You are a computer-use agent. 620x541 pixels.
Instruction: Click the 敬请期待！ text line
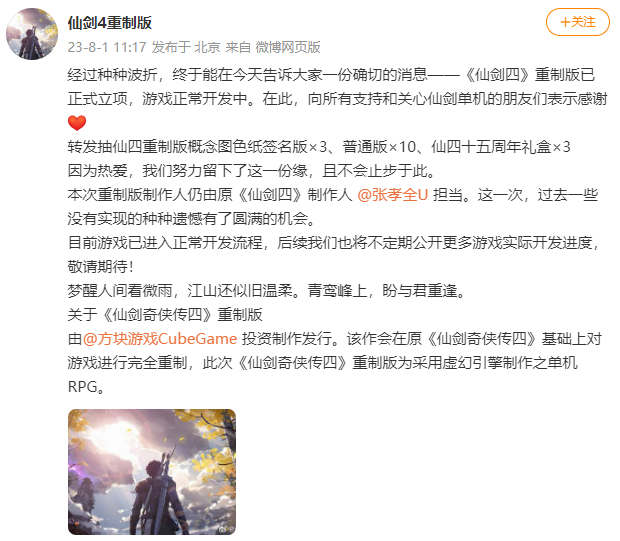101,267
